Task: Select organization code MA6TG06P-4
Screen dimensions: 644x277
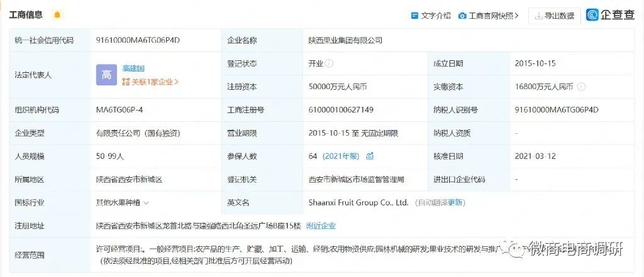Action: pyautogui.click(x=119, y=110)
